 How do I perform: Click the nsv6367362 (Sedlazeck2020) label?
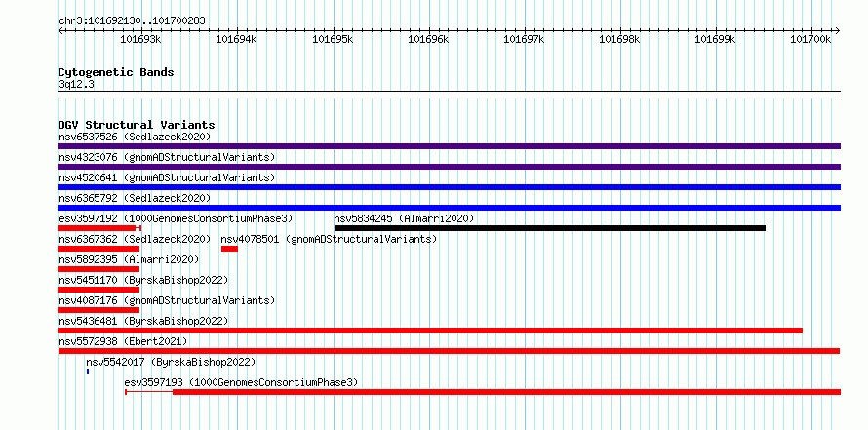(135, 239)
